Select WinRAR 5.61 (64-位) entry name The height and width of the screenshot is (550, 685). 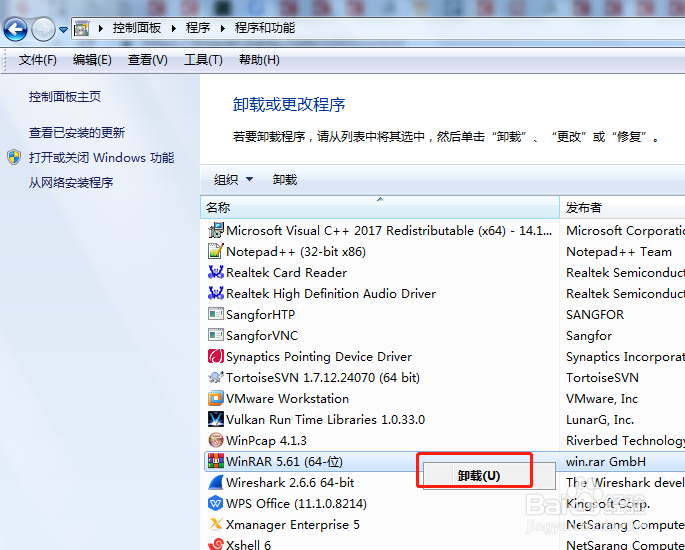284,461
